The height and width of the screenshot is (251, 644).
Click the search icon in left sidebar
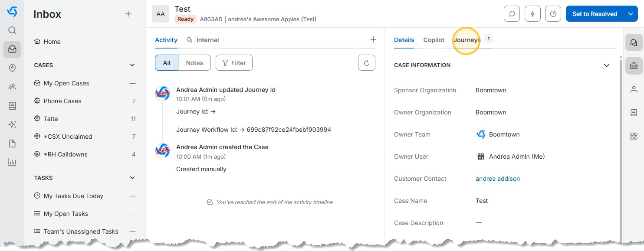coord(12,30)
